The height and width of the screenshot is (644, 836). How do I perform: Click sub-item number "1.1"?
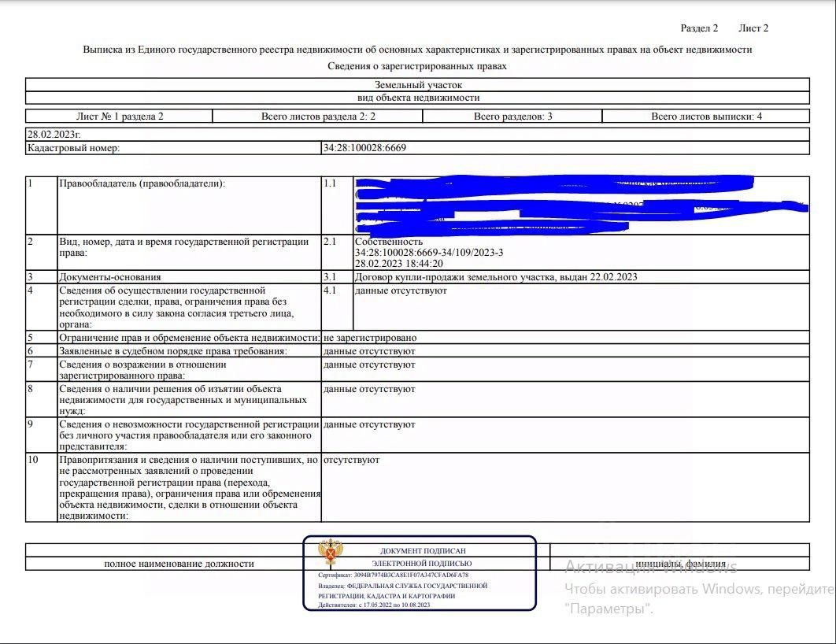click(x=330, y=183)
